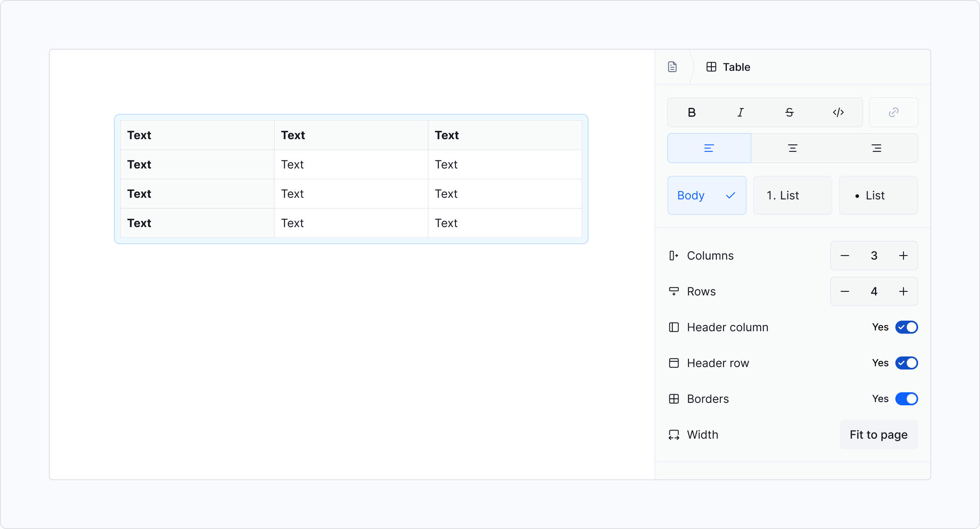Disable the Header row switch
The width and height of the screenshot is (980, 529).
pyautogui.click(x=906, y=363)
